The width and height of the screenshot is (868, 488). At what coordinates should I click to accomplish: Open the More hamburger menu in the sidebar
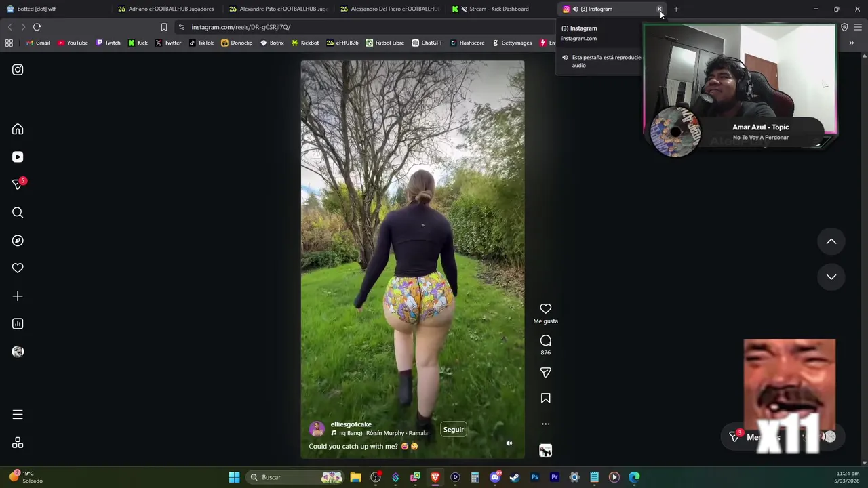pyautogui.click(x=18, y=415)
